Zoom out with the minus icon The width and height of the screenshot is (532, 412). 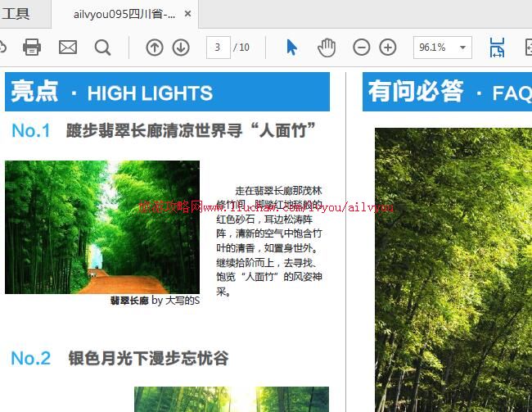[361, 48]
